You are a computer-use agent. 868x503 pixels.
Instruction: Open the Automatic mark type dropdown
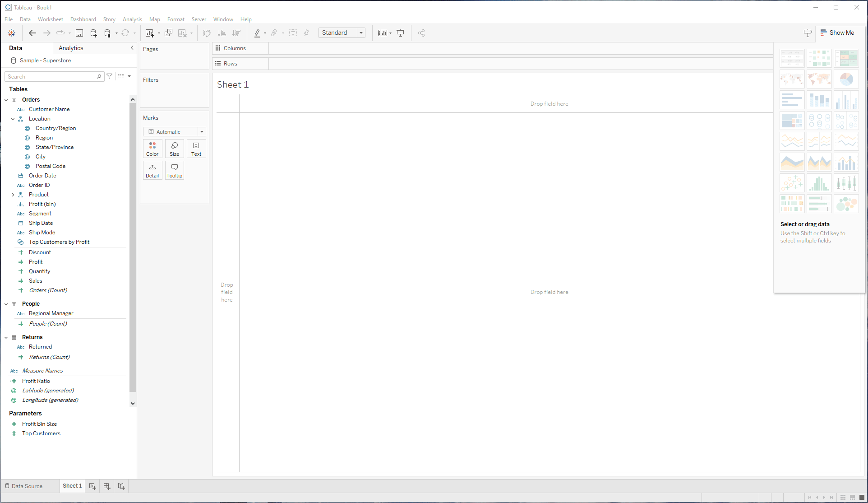(201, 131)
